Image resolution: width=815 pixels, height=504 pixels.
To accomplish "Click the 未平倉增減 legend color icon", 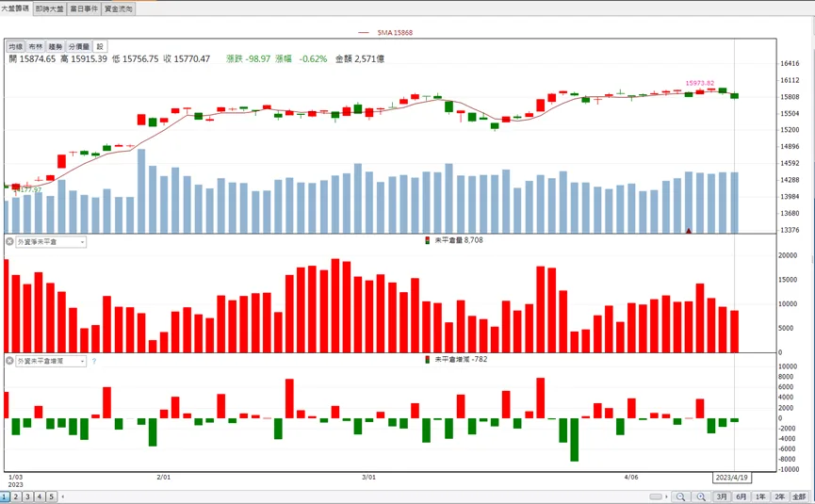I will click(427, 360).
